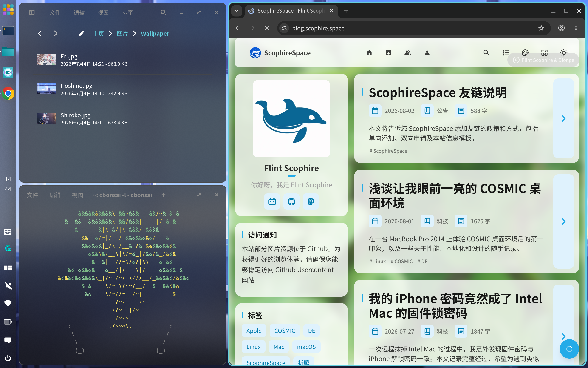Select the Linux tag button
This screenshot has height=368, width=588.
point(253,347)
